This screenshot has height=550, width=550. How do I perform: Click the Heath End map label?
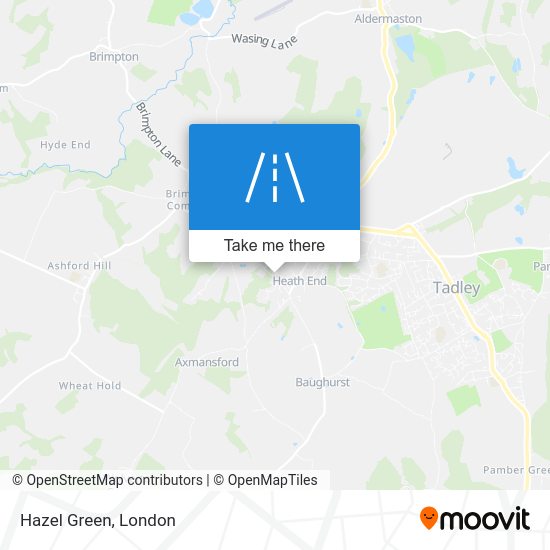click(300, 281)
